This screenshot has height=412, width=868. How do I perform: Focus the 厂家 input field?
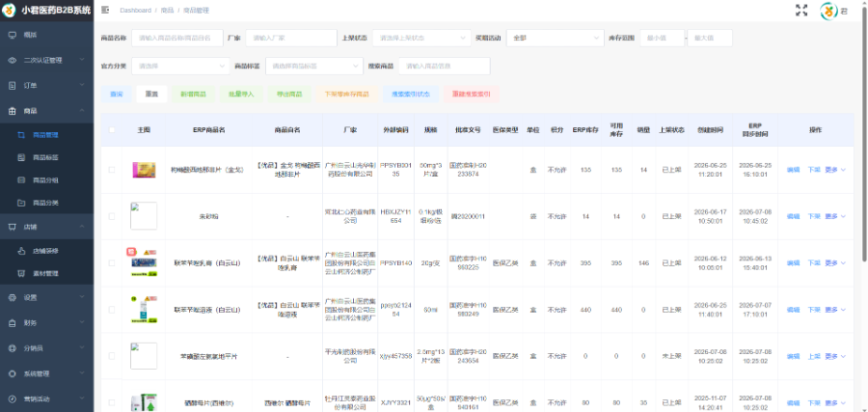pos(291,38)
